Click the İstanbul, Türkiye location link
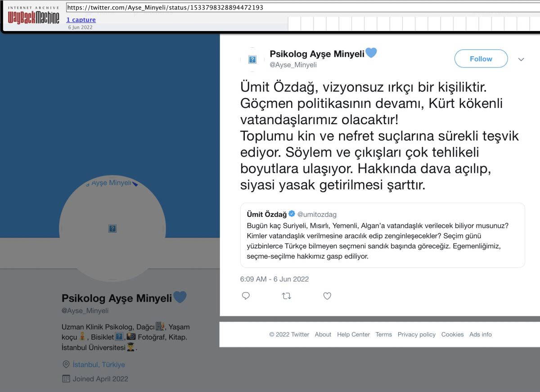Viewport: 540px width, 392px height. 99,365
